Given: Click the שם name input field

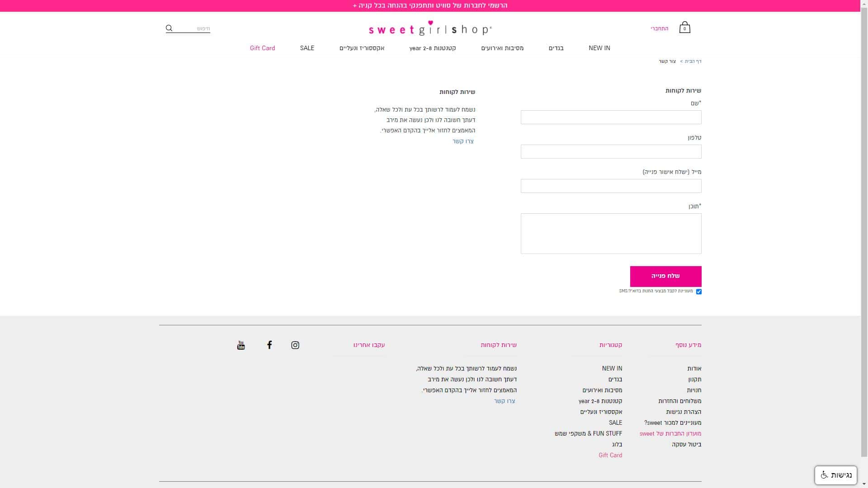Looking at the screenshot, I should [x=611, y=117].
